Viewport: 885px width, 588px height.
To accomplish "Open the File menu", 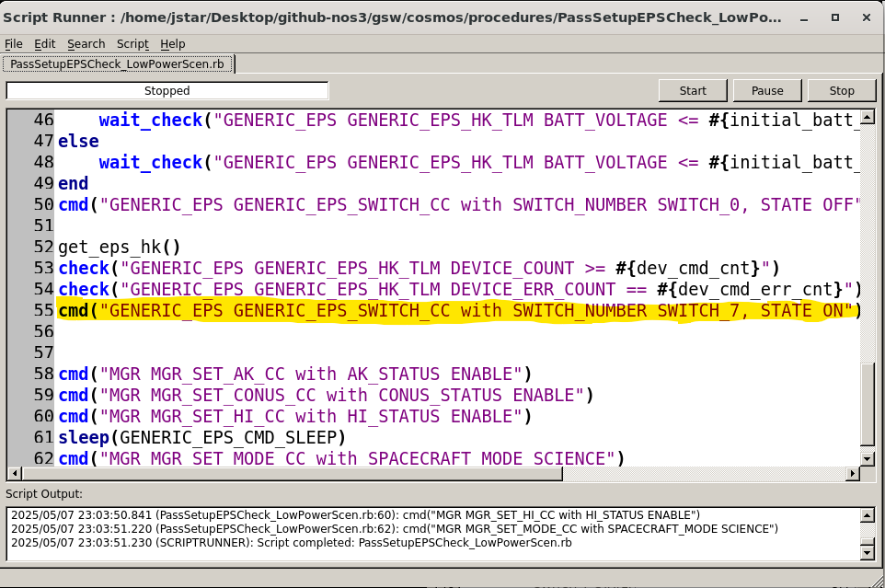I will (x=14, y=43).
